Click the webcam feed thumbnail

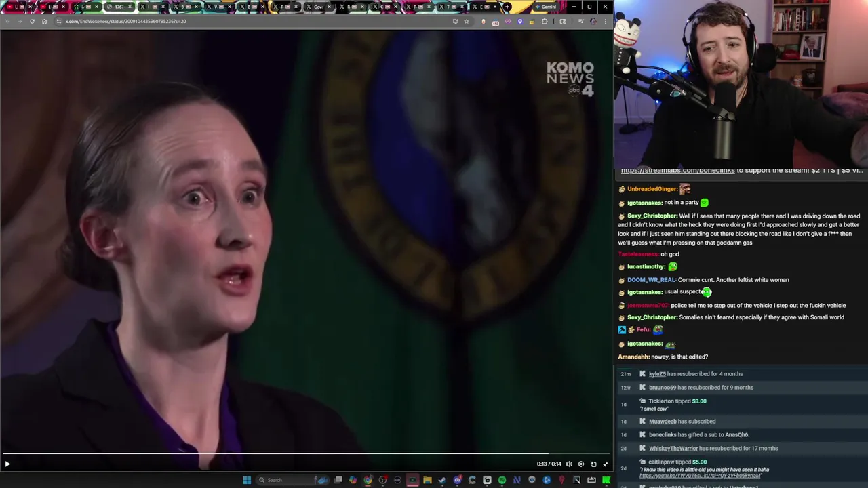(741, 83)
